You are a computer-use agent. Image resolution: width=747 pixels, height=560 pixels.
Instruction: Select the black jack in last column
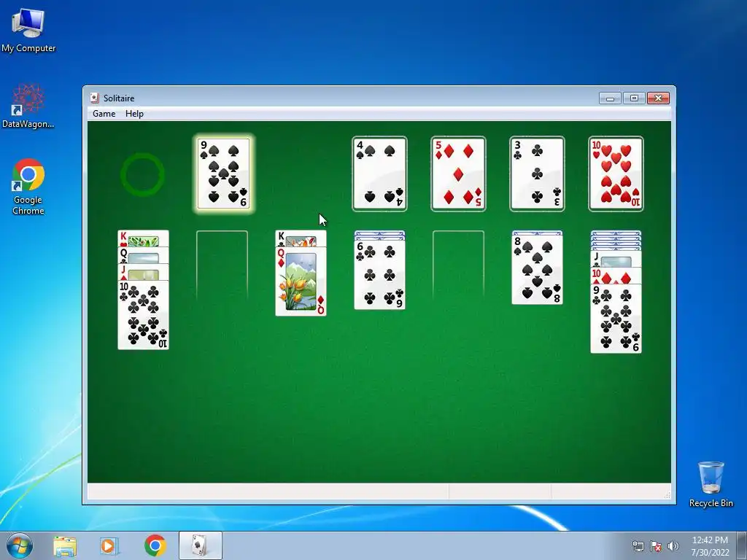pyautogui.click(x=616, y=259)
